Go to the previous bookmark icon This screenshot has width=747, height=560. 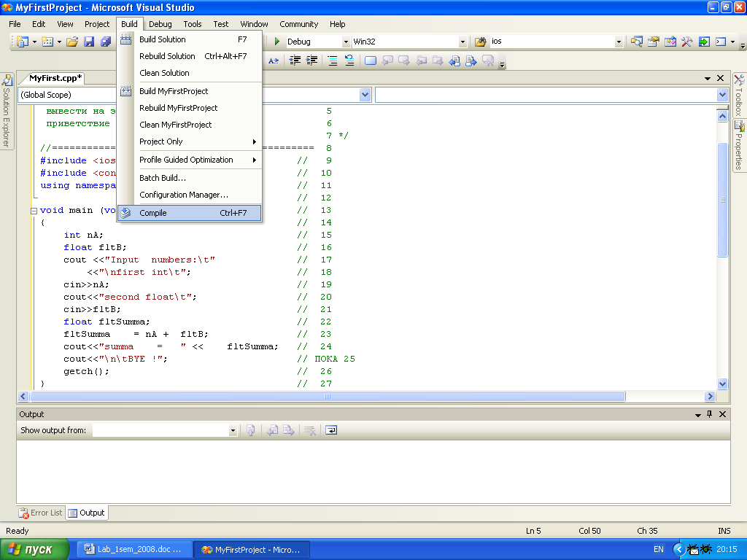pyautogui.click(x=388, y=61)
